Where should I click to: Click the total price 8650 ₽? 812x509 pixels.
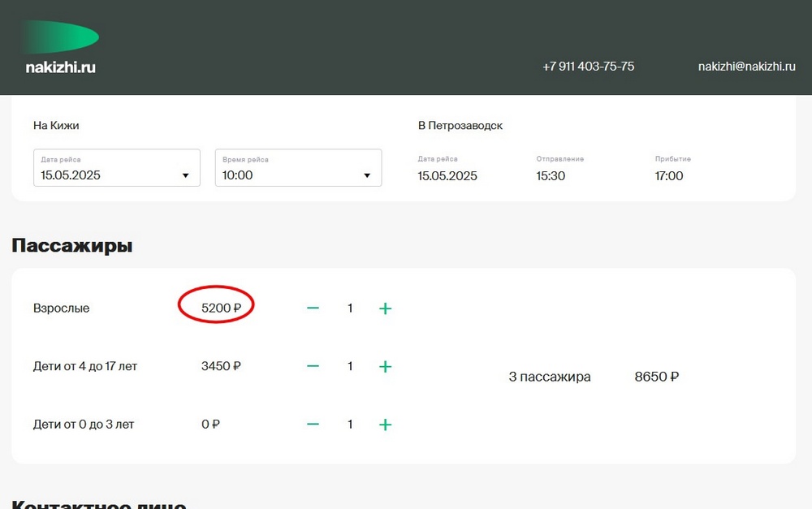coord(656,377)
